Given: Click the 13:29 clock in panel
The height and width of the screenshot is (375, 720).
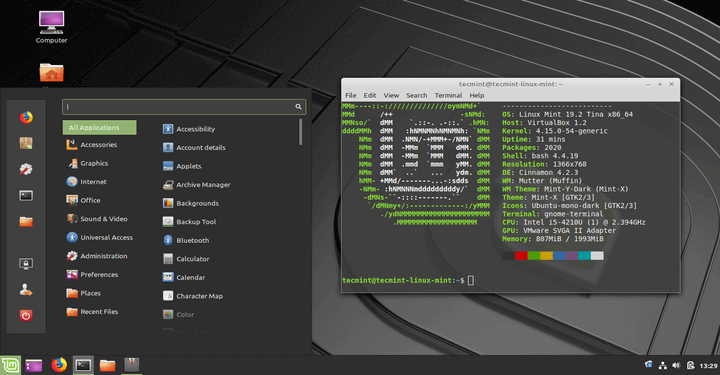Looking at the screenshot, I should [x=708, y=366].
